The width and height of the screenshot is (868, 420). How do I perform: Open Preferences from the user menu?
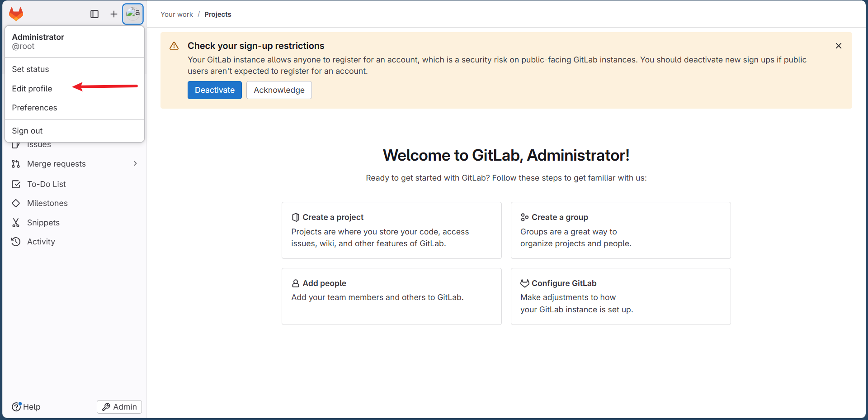[x=75, y=108]
